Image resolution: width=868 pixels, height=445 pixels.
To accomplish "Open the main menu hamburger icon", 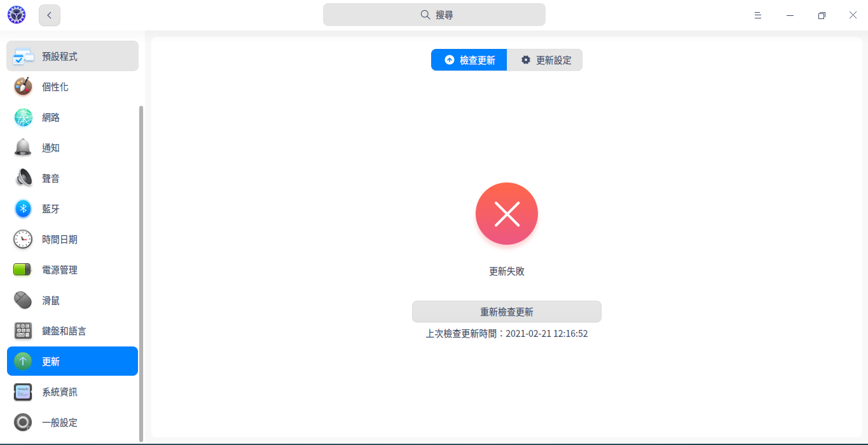I will (758, 15).
